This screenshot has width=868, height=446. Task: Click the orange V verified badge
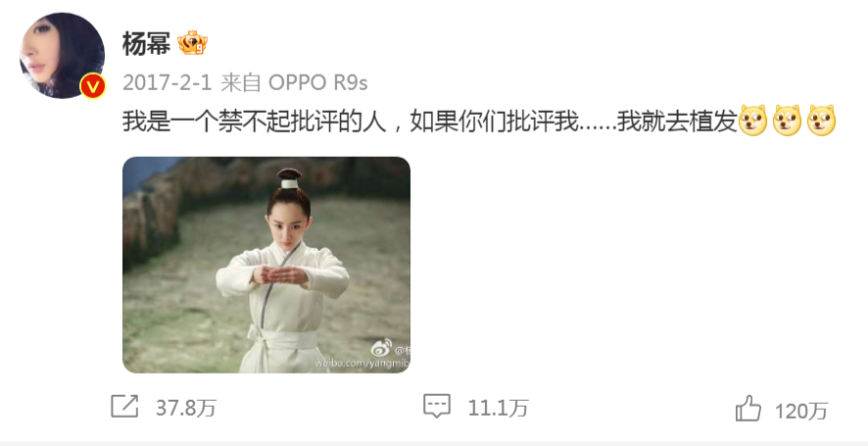tap(93, 86)
